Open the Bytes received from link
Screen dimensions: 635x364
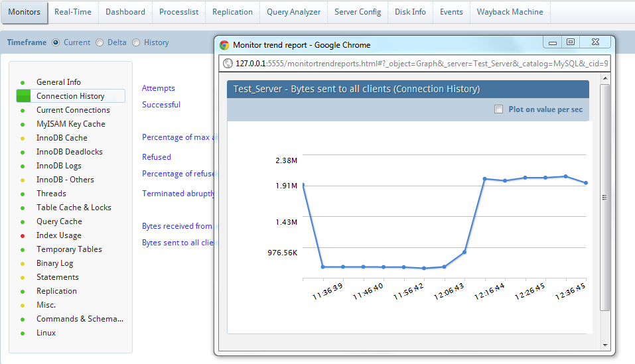point(177,226)
